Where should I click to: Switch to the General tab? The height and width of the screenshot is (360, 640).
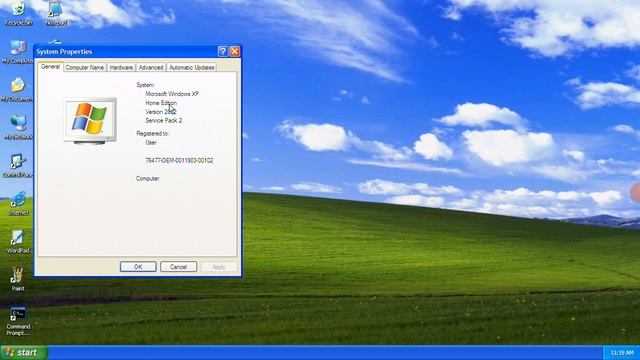point(50,67)
